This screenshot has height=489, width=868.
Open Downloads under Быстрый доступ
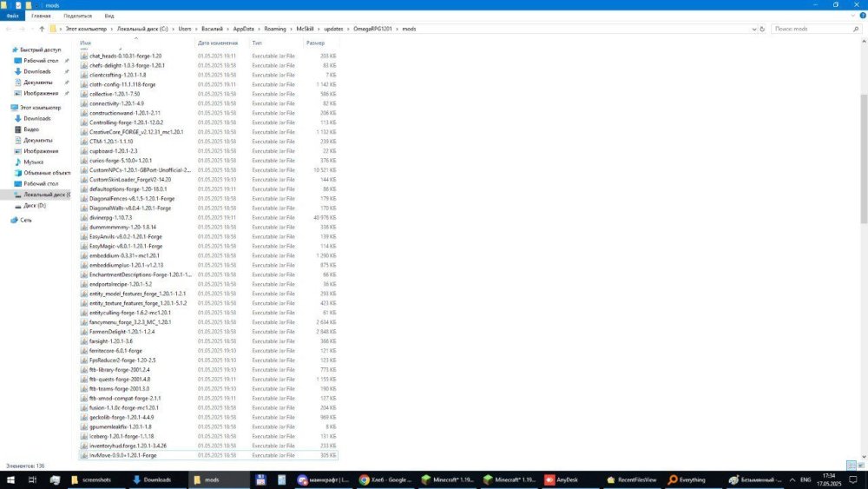click(x=37, y=71)
